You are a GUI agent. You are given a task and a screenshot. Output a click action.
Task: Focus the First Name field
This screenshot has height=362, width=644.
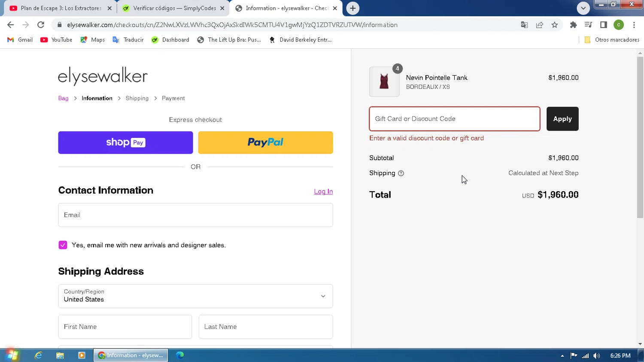coord(125,327)
